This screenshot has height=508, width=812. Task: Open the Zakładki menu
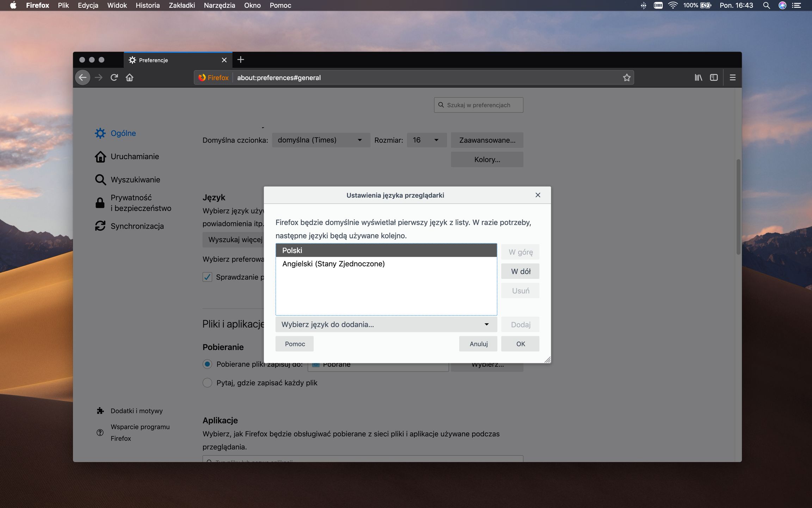[x=182, y=5]
